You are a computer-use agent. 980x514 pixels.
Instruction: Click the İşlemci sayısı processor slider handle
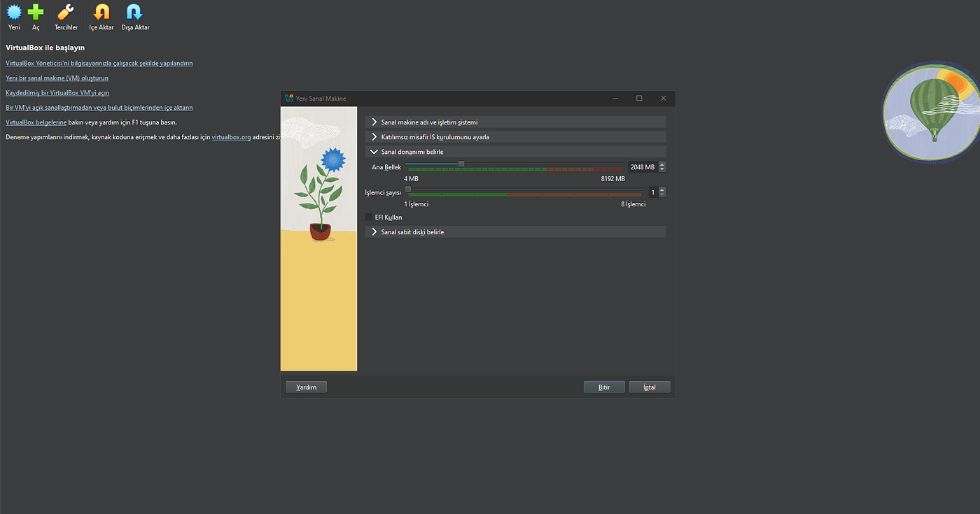(408, 190)
